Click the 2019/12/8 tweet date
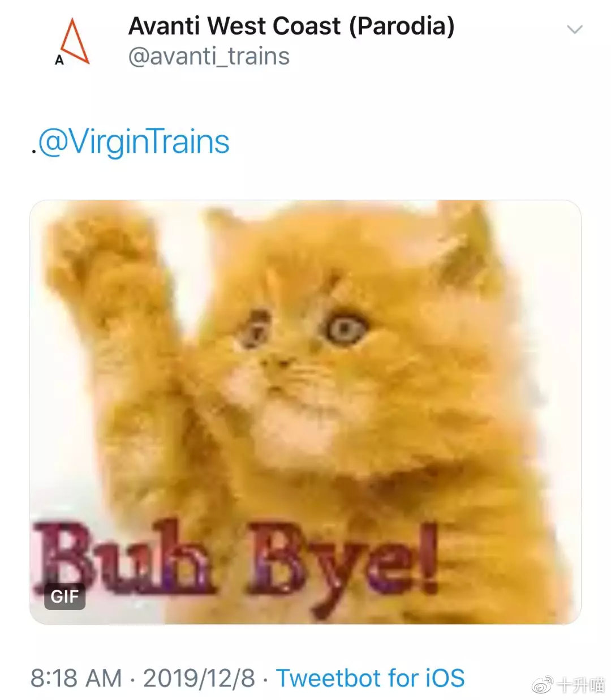 (x=199, y=678)
